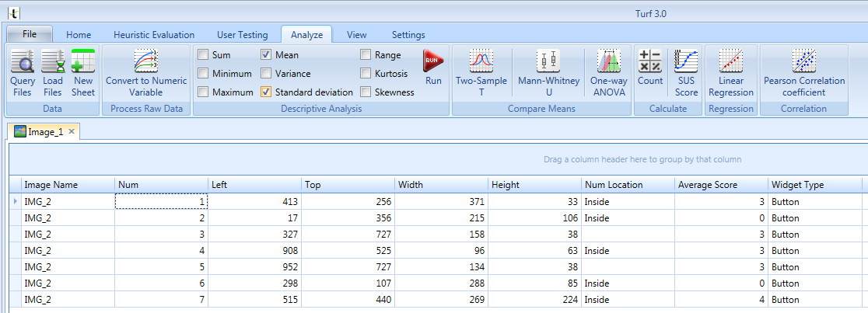Select the Num cell in row 1
868x313 pixels.
(x=161, y=202)
